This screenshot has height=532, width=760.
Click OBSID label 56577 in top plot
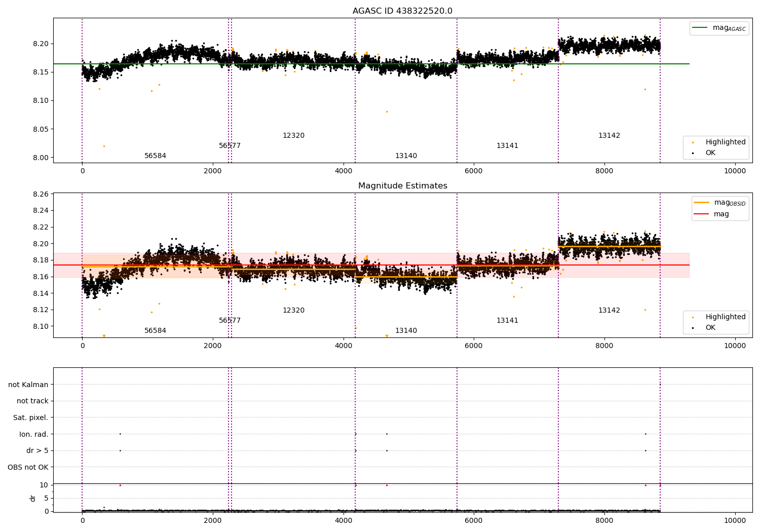point(230,145)
